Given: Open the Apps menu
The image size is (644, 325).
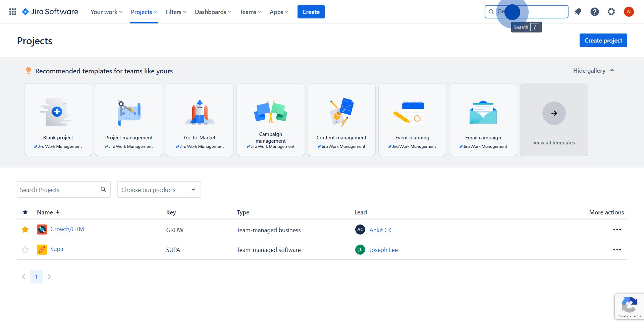Looking at the screenshot, I should (x=279, y=12).
